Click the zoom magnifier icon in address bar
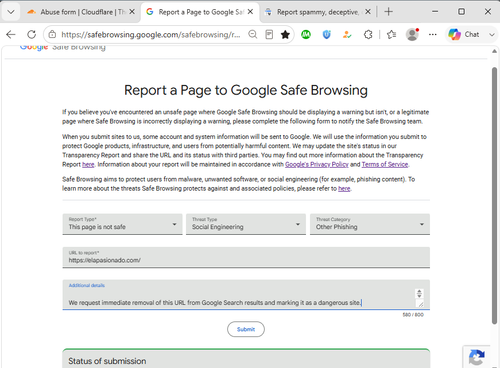The width and height of the screenshot is (500, 368). [253, 34]
